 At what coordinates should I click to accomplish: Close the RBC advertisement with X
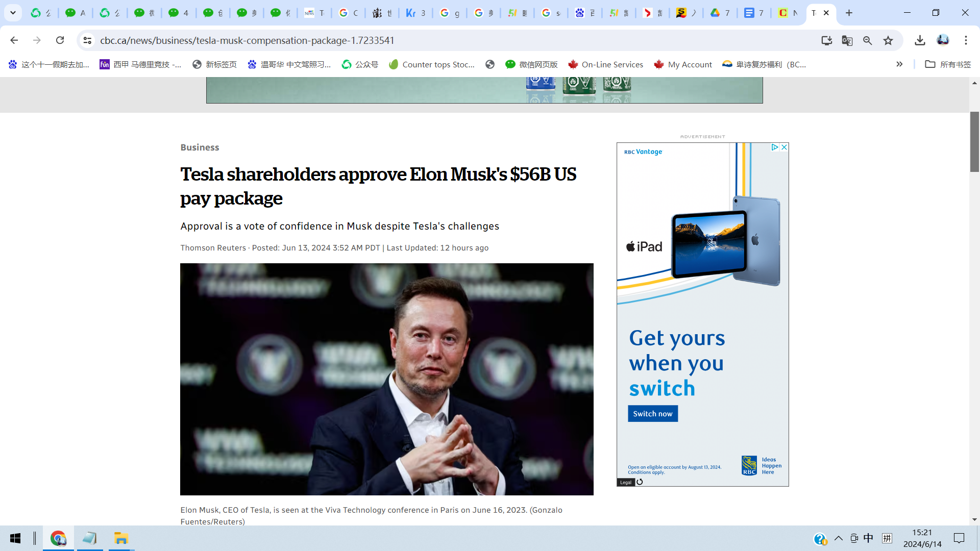pyautogui.click(x=785, y=147)
